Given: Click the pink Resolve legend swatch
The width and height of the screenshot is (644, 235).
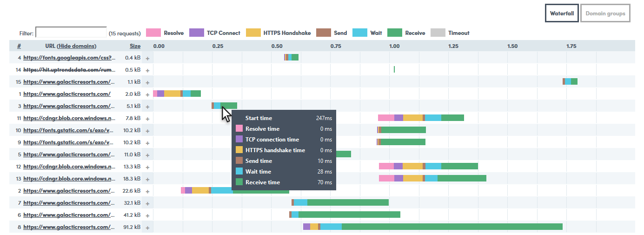Looking at the screenshot, I should point(153,33).
